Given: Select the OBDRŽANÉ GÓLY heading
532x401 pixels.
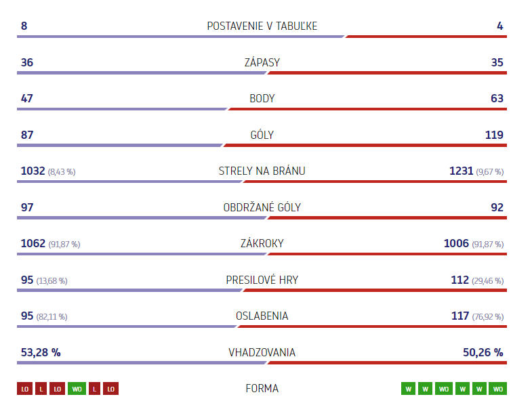Looking at the screenshot, I should [x=262, y=207].
